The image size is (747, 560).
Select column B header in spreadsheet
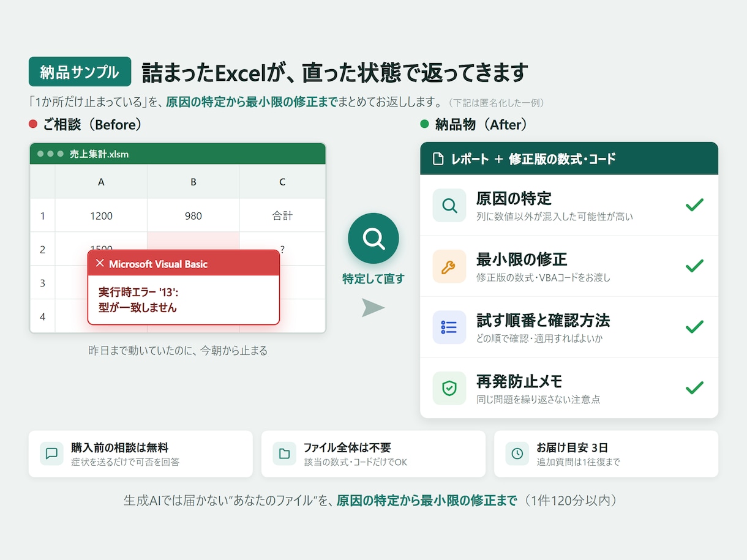(193, 182)
